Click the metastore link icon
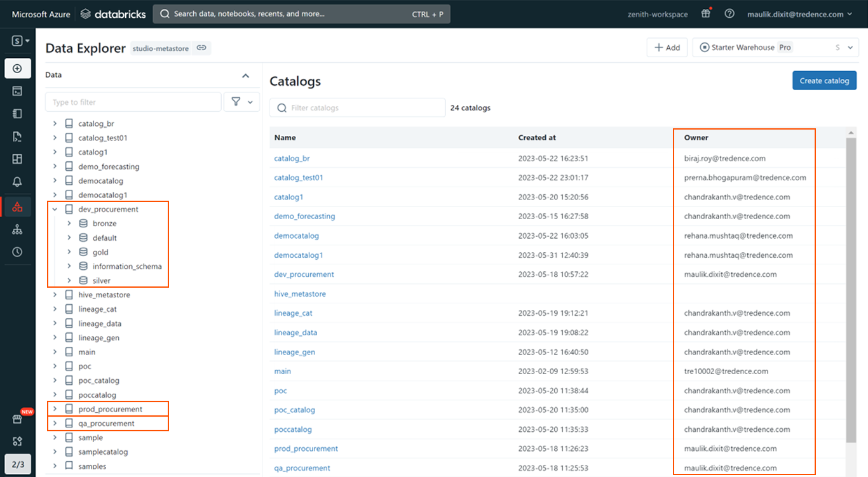868x477 pixels. (201, 48)
